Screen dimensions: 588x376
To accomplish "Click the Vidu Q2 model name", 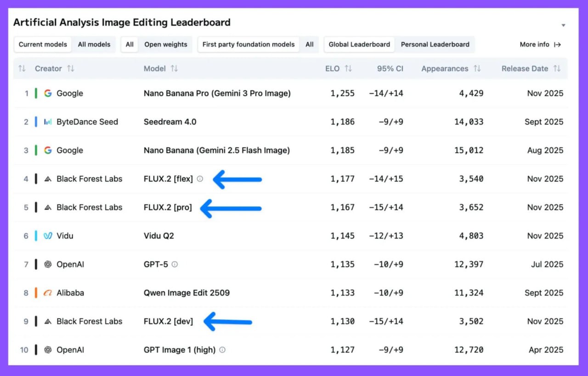I will tap(159, 236).
